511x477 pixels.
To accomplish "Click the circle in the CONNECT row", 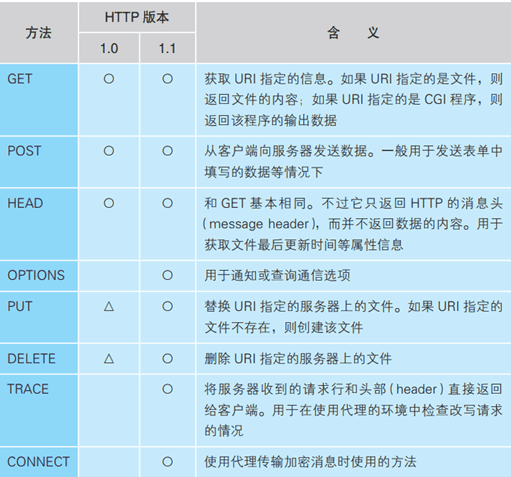I will click(167, 462).
